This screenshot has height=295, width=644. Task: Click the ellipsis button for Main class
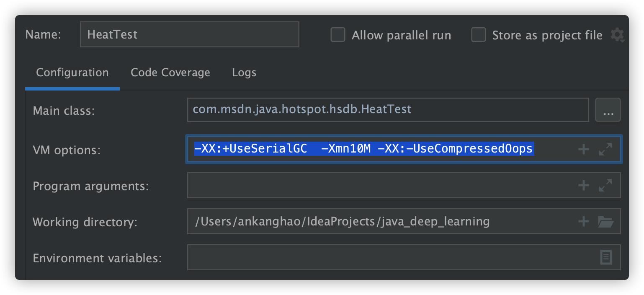[x=608, y=111]
